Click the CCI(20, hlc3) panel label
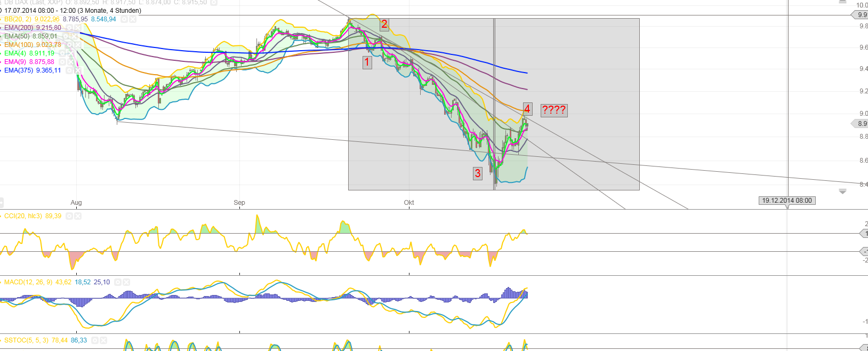This screenshot has width=868, height=351. point(23,216)
